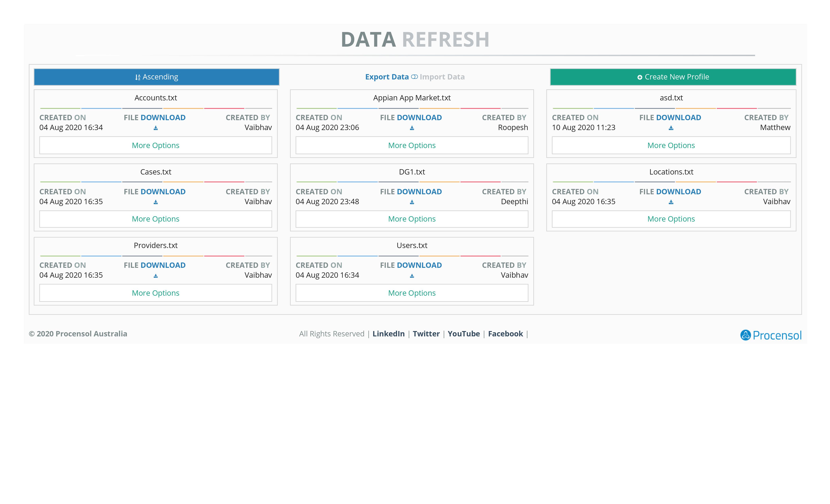Download the Appian App Market.txt file

412,128
